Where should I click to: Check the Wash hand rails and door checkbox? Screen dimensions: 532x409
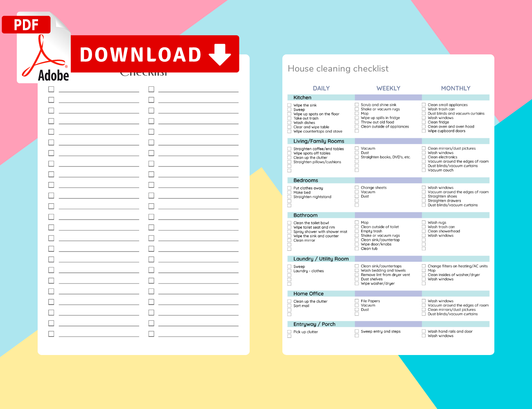424,331
